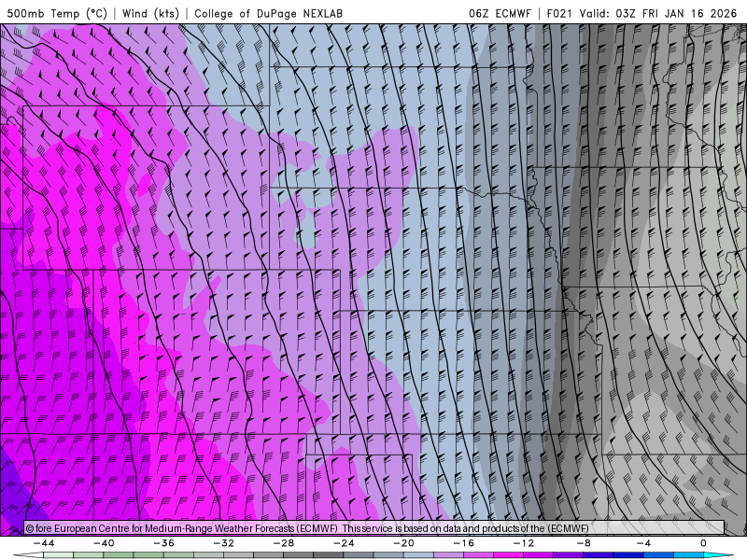747x560 pixels.
Task: Click the ECMWF copyright notice banner
Action: (x=374, y=528)
